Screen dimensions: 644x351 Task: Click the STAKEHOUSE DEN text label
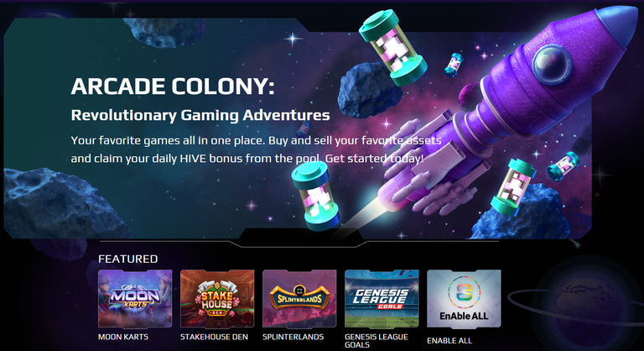pos(214,337)
